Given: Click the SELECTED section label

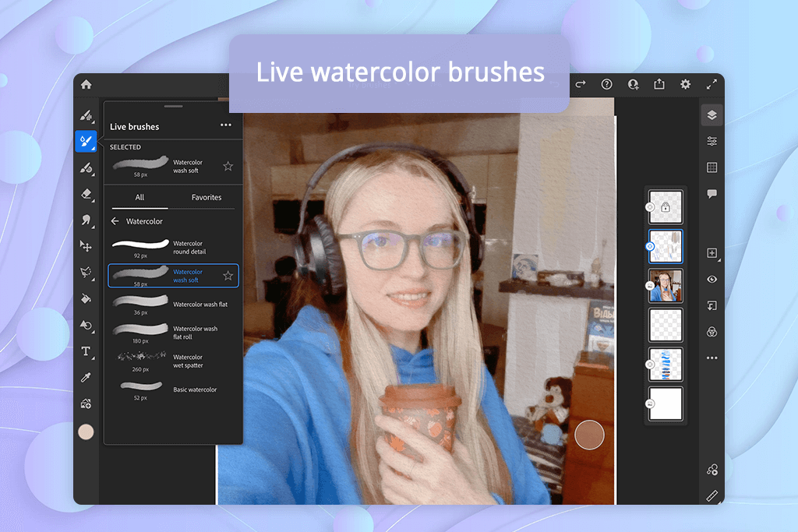Looking at the screenshot, I should pos(125,147).
